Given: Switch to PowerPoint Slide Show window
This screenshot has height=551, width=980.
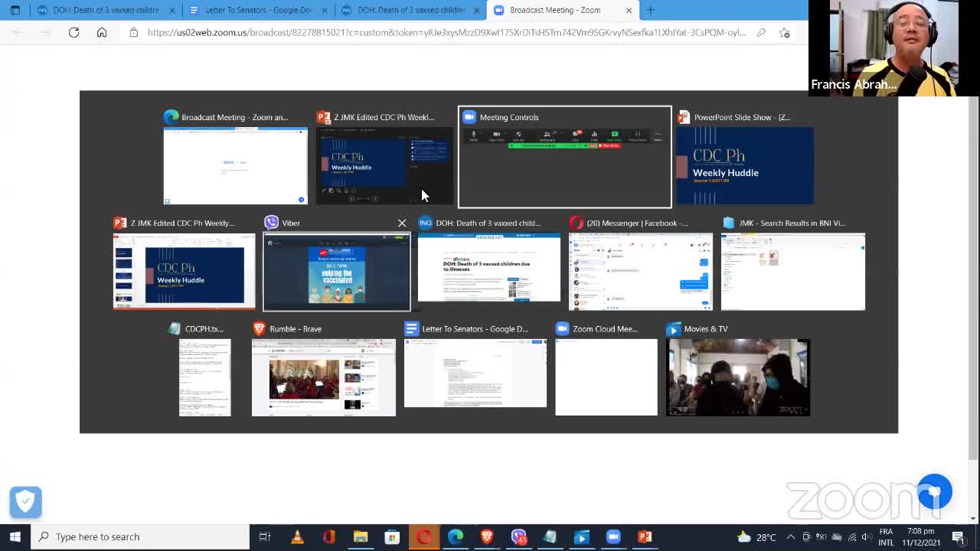Looking at the screenshot, I should click(745, 165).
